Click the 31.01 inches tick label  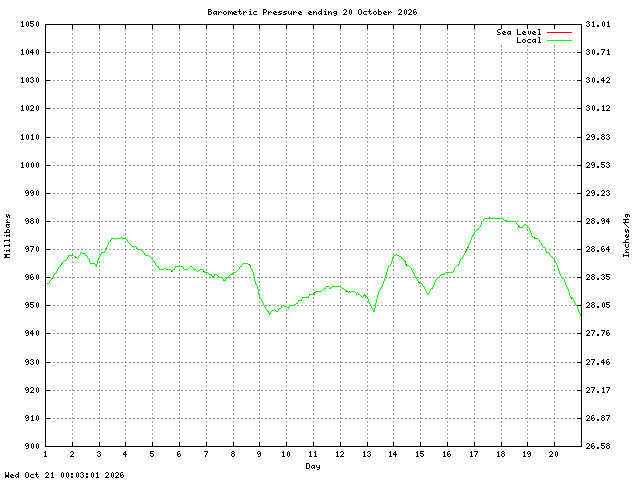(598, 24)
